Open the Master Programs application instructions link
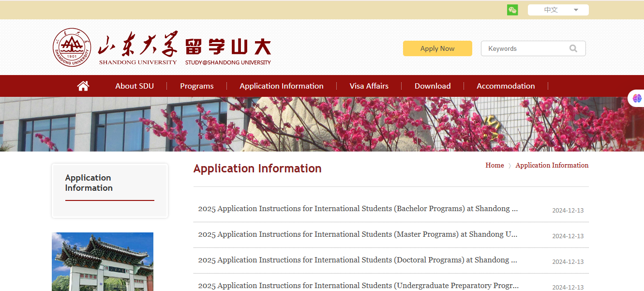The width and height of the screenshot is (644, 291). click(x=358, y=234)
